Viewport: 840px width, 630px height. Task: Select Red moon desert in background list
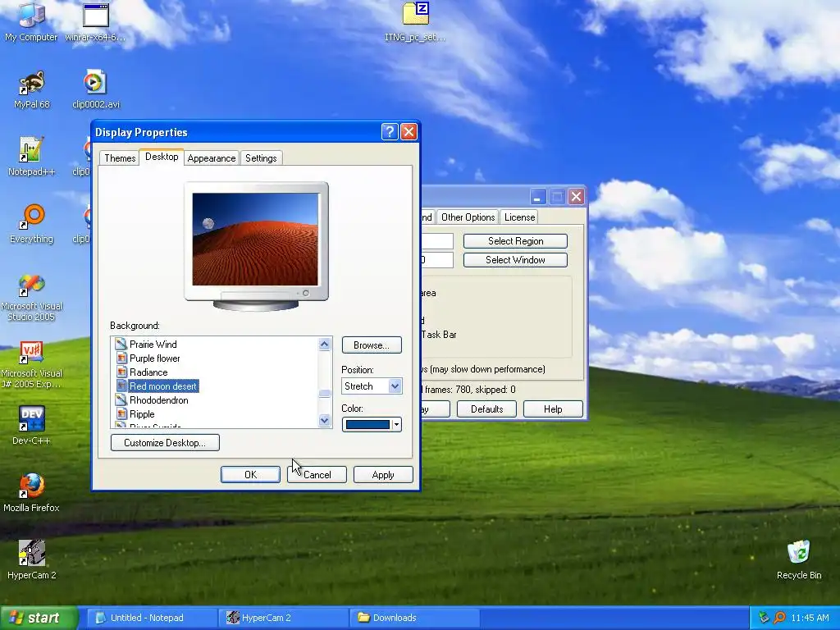click(163, 386)
